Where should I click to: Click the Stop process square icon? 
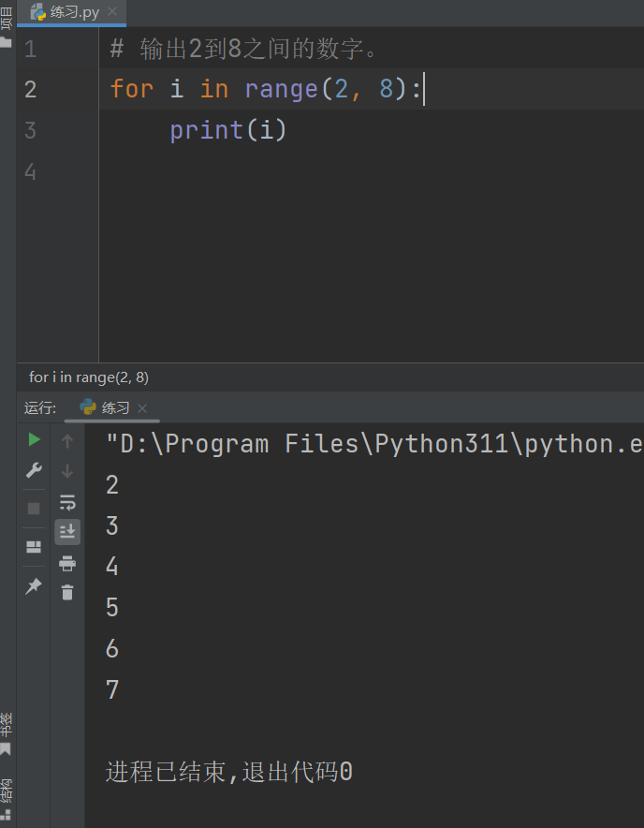34,508
